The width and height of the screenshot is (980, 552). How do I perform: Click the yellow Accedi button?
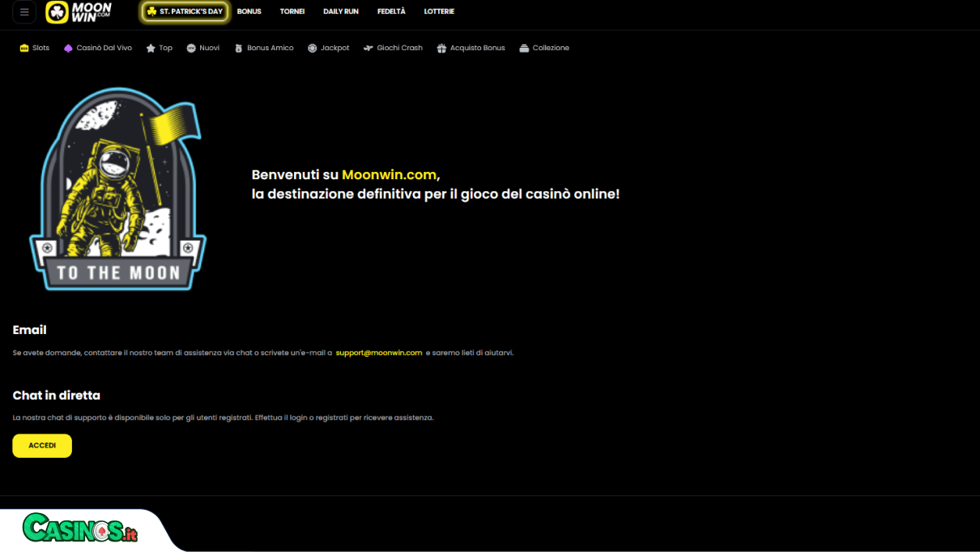[x=42, y=446]
